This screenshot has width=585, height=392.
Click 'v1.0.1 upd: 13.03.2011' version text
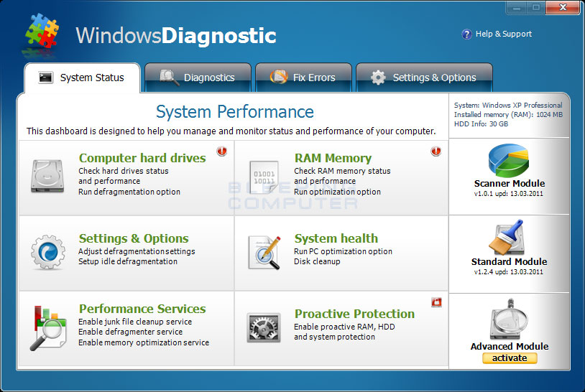click(x=509, y=194)
